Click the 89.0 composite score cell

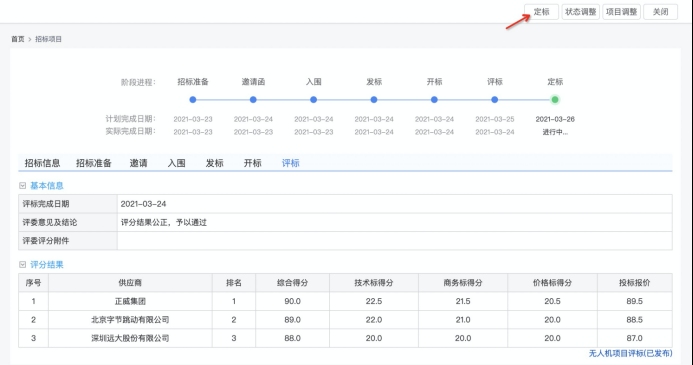[292, 320]
